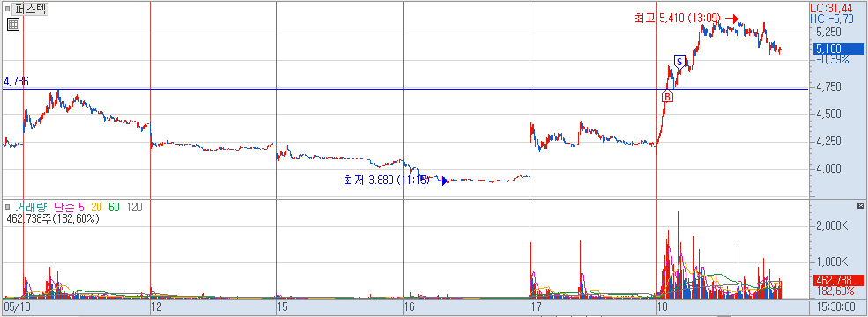This screenshot has width=868, height=317.
Task: Click the 4,736 horizontal line label
Action: pyautogui.click(x=17, y=82)
